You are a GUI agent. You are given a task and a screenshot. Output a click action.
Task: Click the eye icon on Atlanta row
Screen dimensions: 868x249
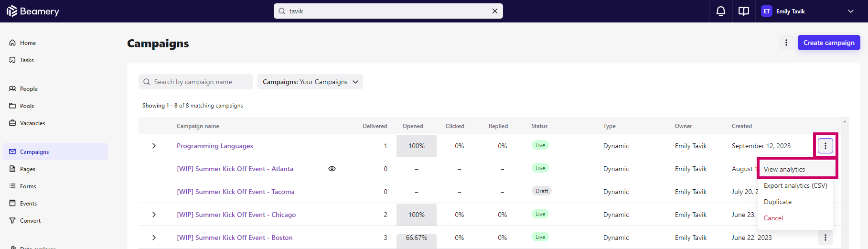click(x=332, y=169)
